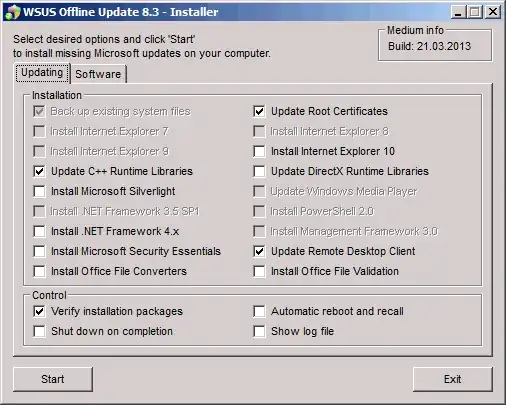This screenshot has width=506, height=405.
Task: Close the installer window
Action: [493, 12]
